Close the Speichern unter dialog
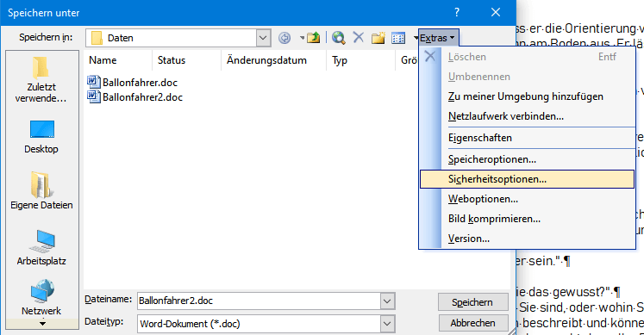 [496, 12]
